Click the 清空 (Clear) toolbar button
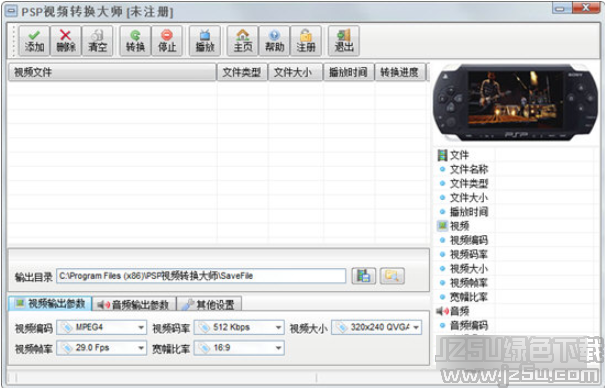This screenshot has height=388, width=605. 98,41
